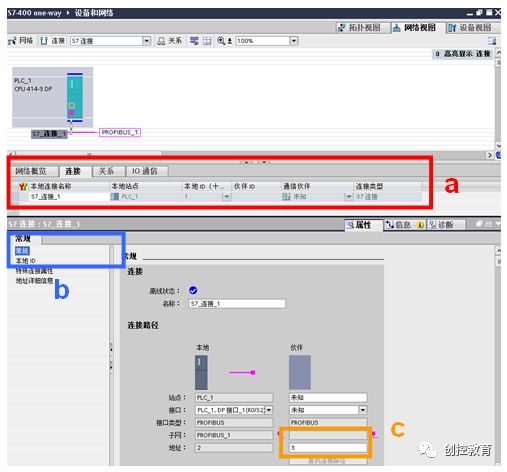Select 本地 ID item in the properties tree
507x472 pixels.
pyautogui.click(x=26, y=261)
